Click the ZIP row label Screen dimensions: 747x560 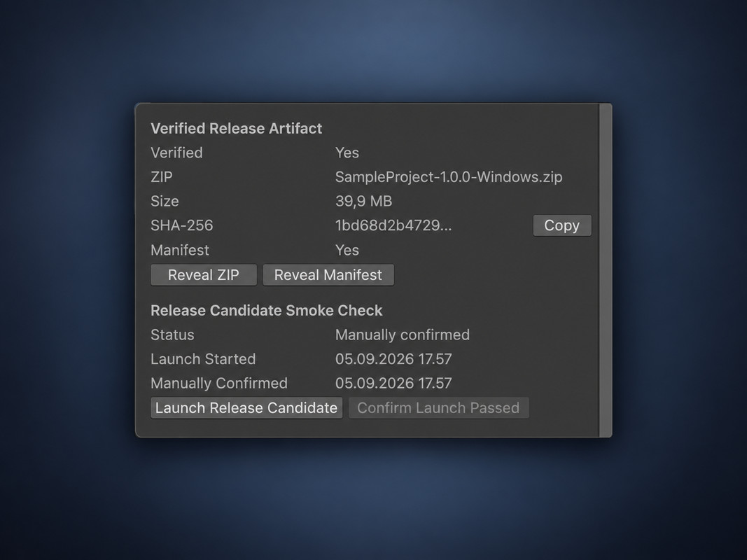[162, 177]
